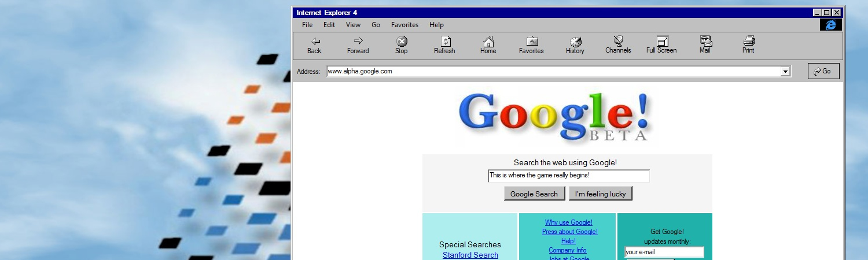
Task: Open the Why use Google! link
Action: coord(569,222)
